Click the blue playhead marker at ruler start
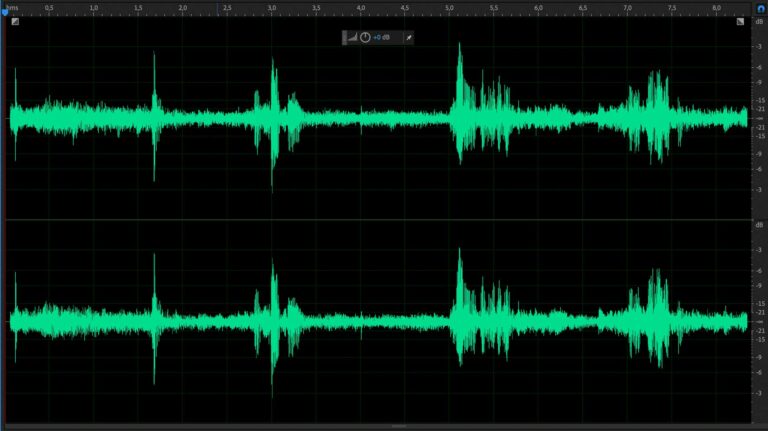The height and width of the screenshot is (431, 768). [4, 11]
